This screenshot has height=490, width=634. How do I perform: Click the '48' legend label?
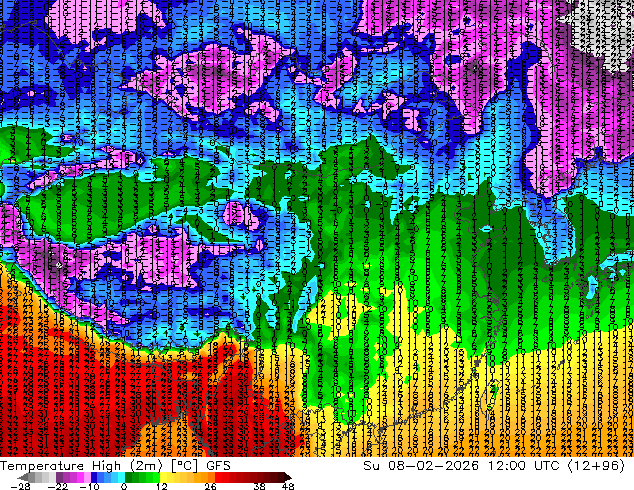coord(288,486)
